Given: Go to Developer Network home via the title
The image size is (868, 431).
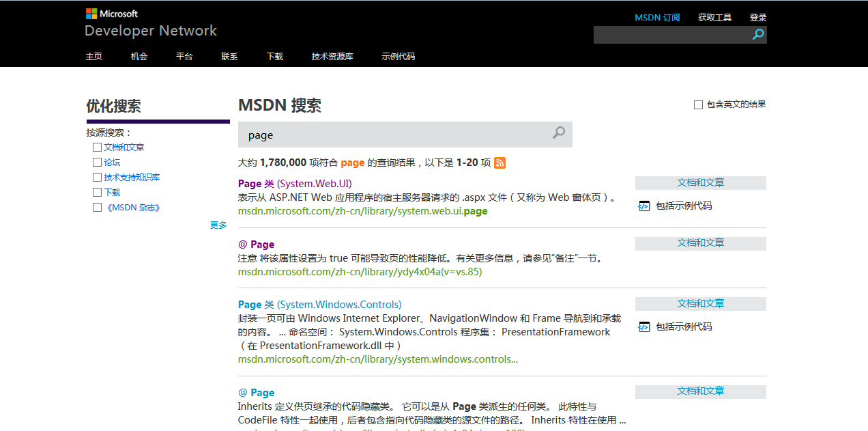Looking at the screenshot, I should (151, 31).
